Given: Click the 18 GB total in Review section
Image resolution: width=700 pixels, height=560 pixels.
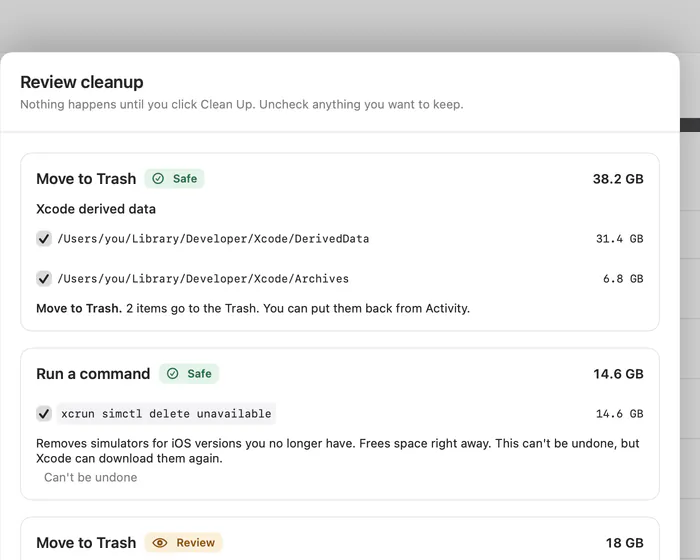Looking at the screenshot, I should point(624,543).
